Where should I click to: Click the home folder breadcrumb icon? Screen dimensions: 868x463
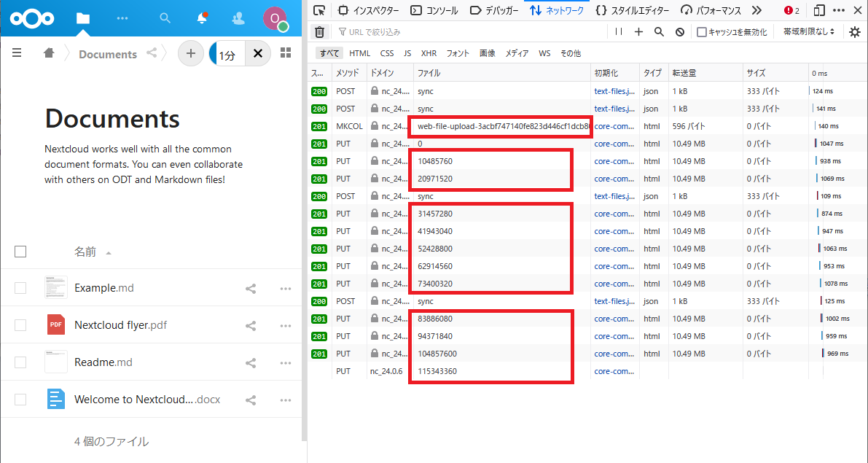point(49,53)
